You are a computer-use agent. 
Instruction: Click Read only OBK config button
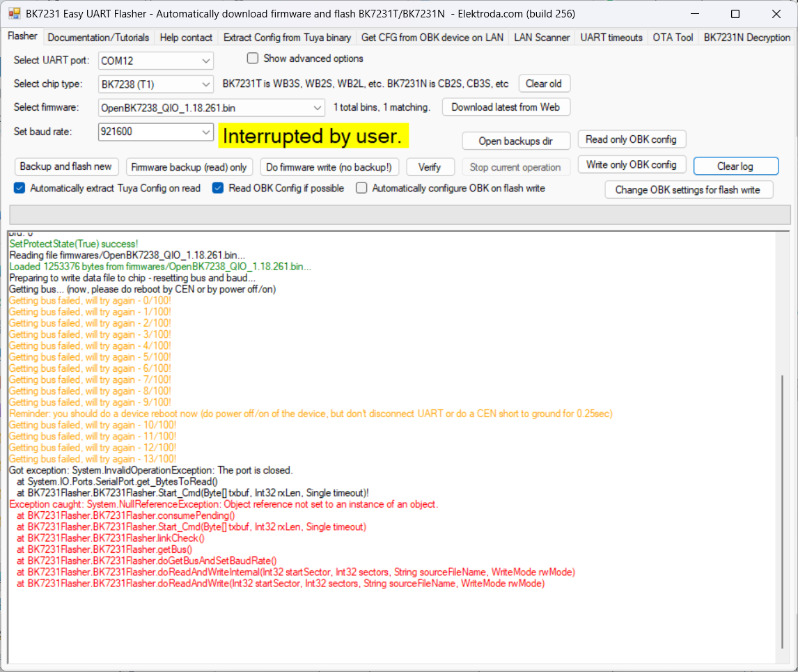631,139
